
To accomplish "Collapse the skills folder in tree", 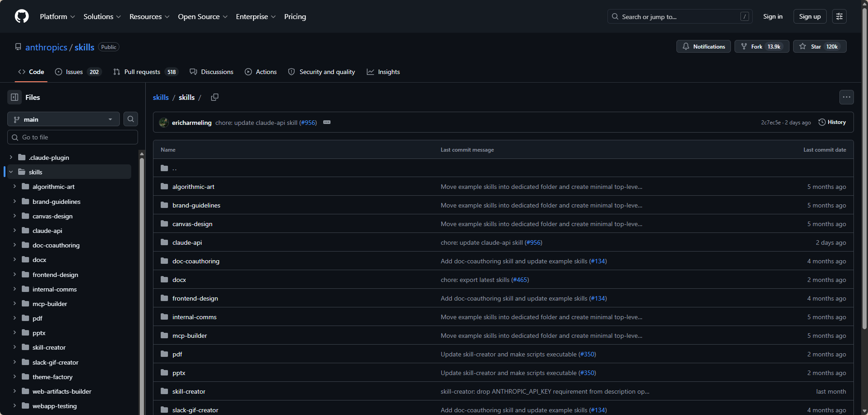I will tap(11, 172).
